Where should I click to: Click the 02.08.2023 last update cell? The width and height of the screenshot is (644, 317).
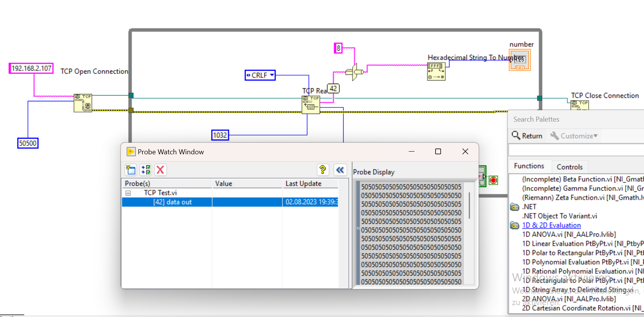[310, 202]
